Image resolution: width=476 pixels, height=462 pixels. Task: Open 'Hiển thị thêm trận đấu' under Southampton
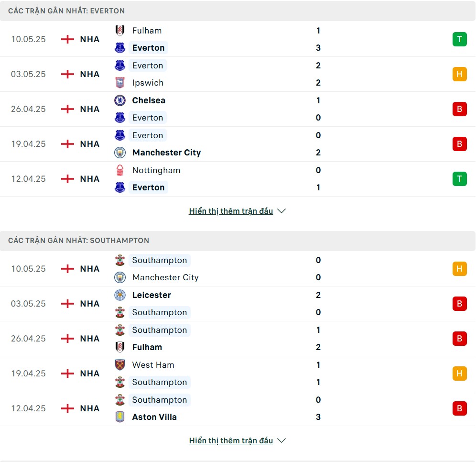(231, 441)
